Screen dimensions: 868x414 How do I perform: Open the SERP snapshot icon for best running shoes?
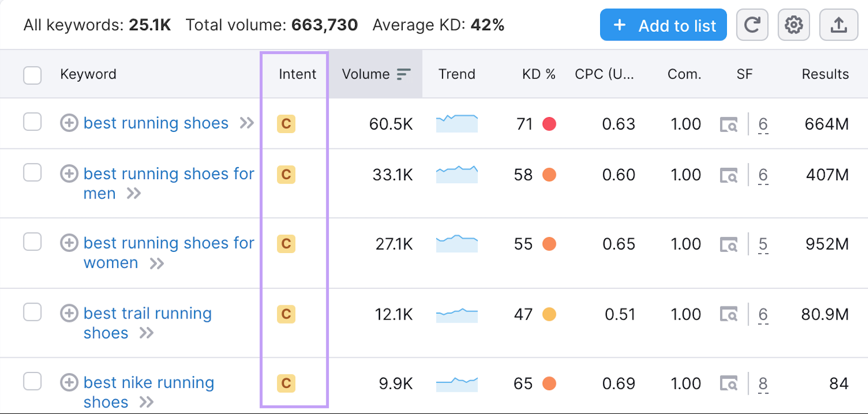point(730,124)
